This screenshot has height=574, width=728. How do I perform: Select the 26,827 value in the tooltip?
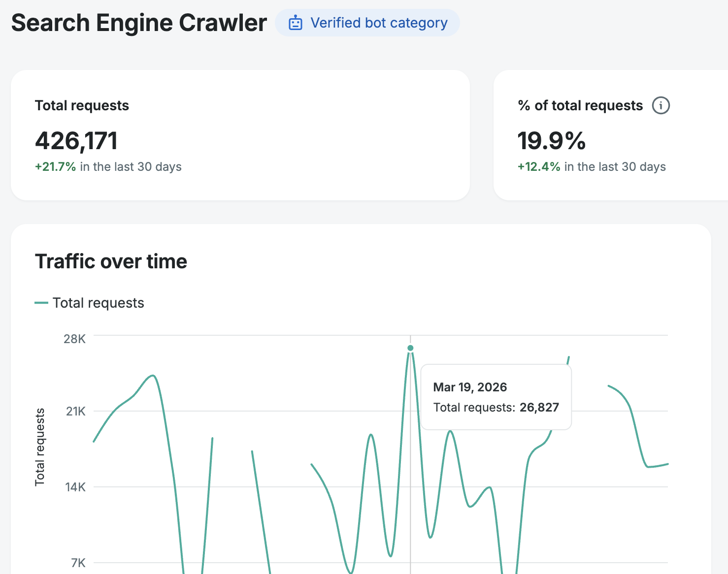[x=539, y=408]
